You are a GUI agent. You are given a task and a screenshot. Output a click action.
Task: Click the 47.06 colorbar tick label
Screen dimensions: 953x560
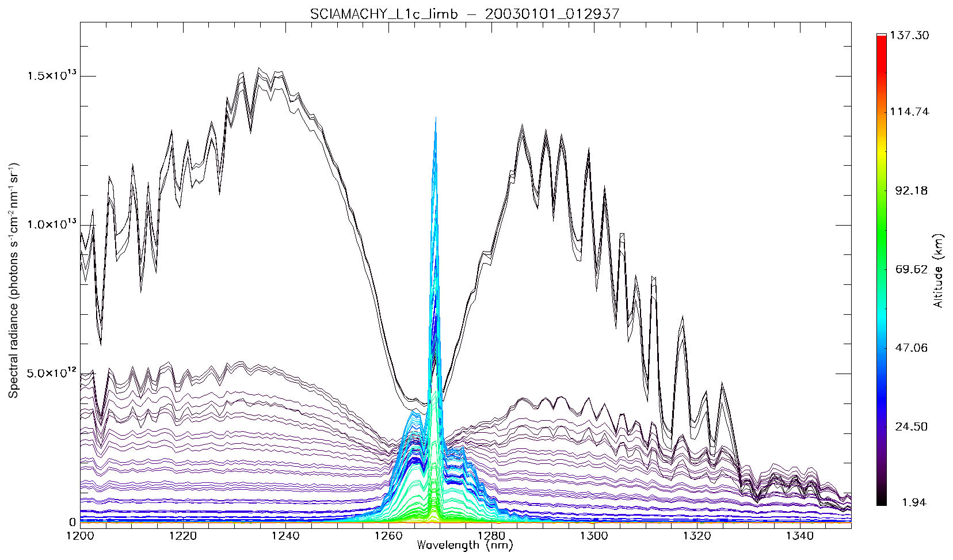911,348
